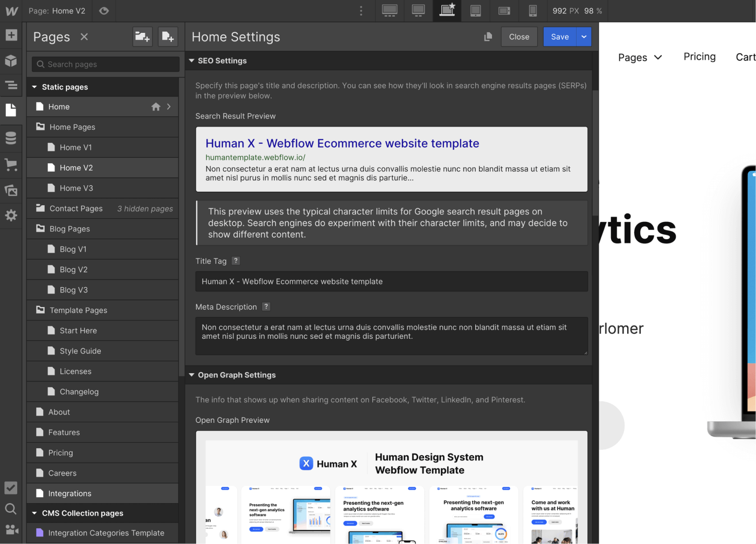Collapse the Open Graph Settings section
Viewport: 756px width, 544px height.
pos(192,375)
